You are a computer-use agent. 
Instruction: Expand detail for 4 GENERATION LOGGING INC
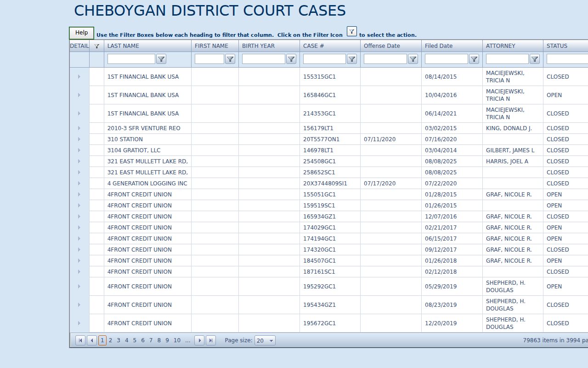pyautogui.click(x=79, y=184)
